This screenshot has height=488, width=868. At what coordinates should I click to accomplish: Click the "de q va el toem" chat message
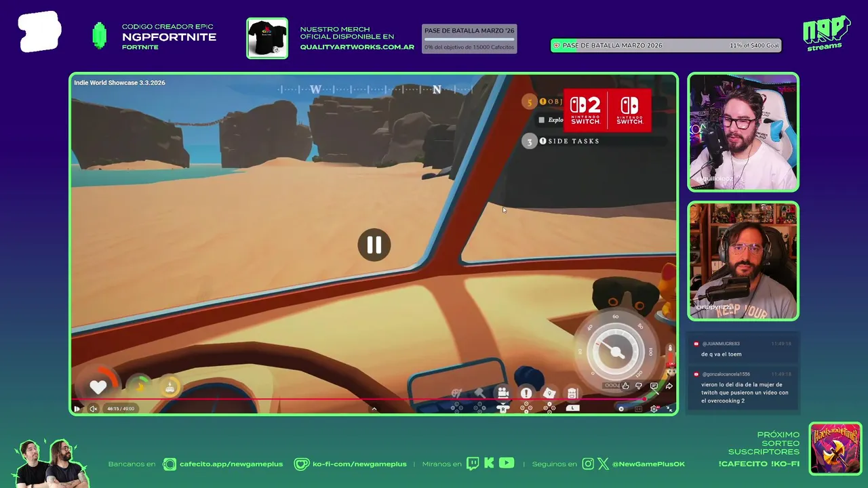click(722, 354)
